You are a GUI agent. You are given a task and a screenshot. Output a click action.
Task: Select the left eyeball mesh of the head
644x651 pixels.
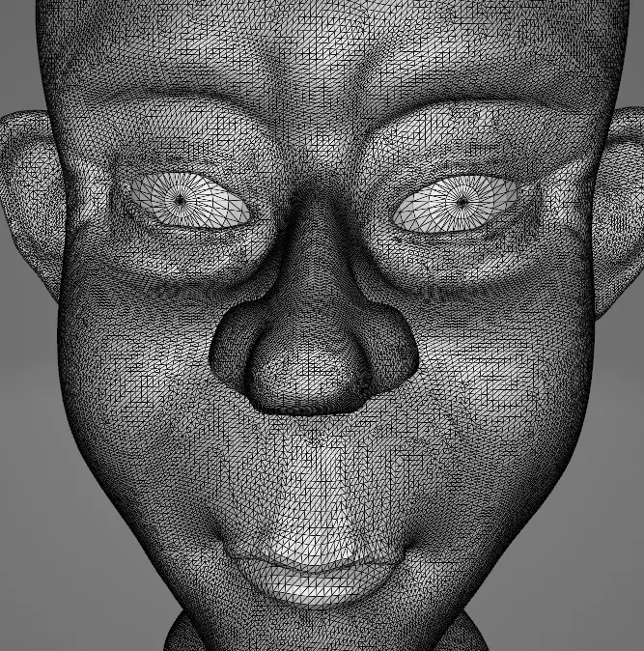click(x=190, y=201)
